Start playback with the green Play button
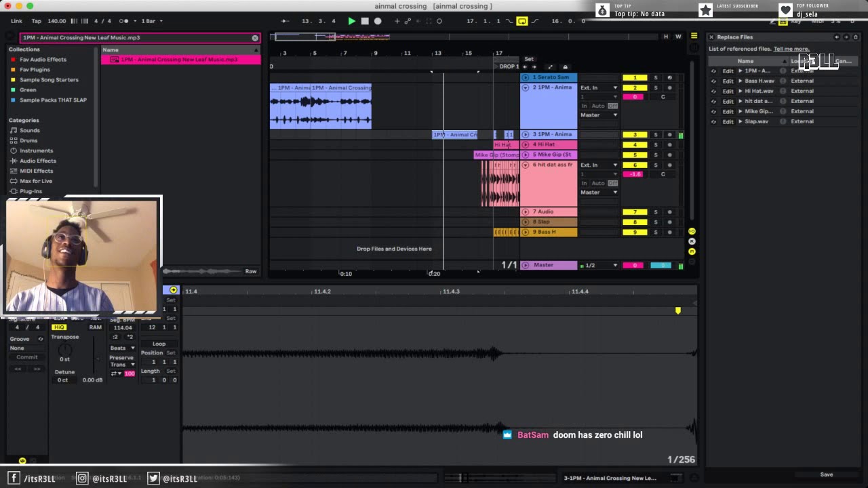This screenshot has height=488, width=868. point(351,21)
